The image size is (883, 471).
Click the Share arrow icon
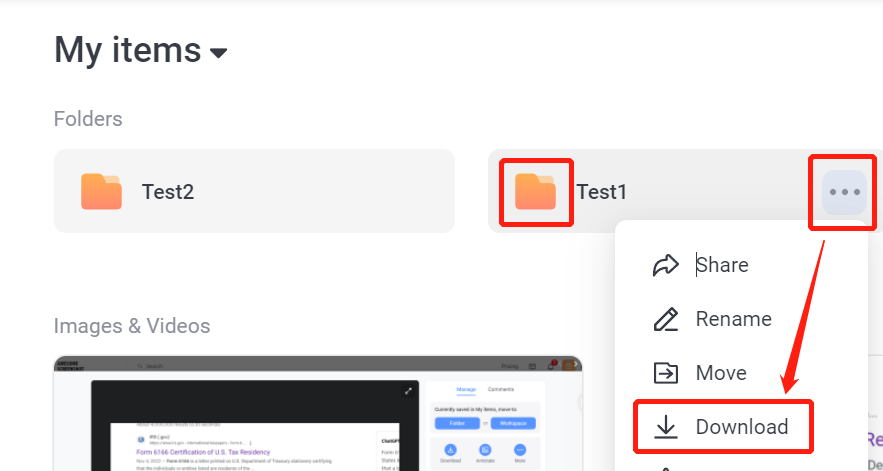(x=666, y=265)
